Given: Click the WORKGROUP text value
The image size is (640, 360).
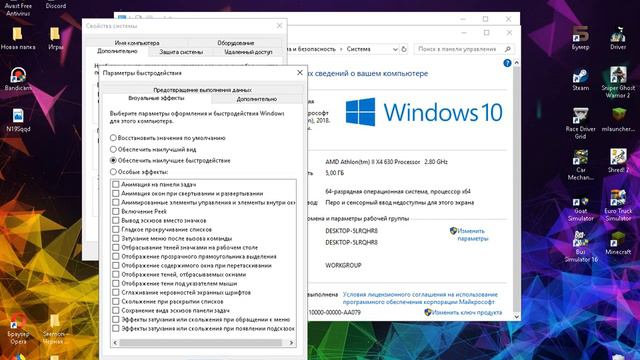Looking at the screenshot, I should pos(343,265).
